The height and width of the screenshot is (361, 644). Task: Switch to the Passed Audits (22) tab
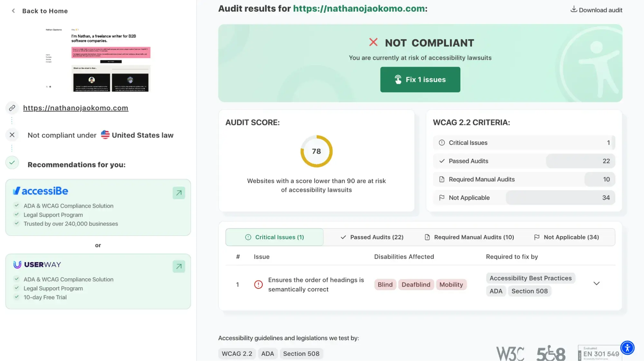pyautogui.click(x=372, y=237)
